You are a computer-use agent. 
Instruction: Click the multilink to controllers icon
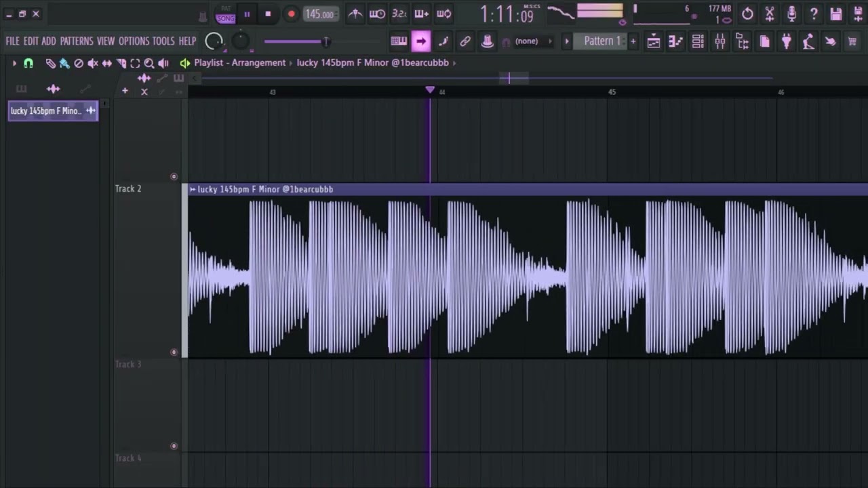pos(487,41)
